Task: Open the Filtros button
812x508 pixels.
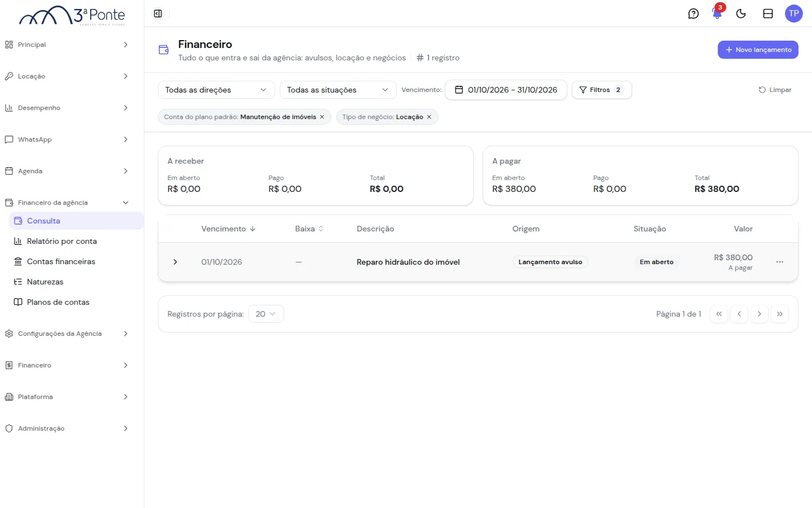Action: point(602,90)
